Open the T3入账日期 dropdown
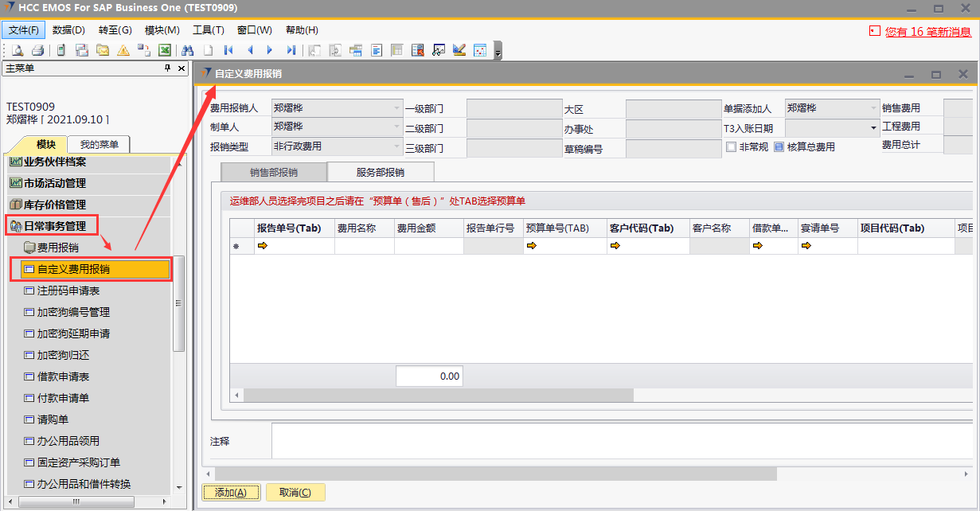This screenshot has height=511, width=980. coord(873,128)
